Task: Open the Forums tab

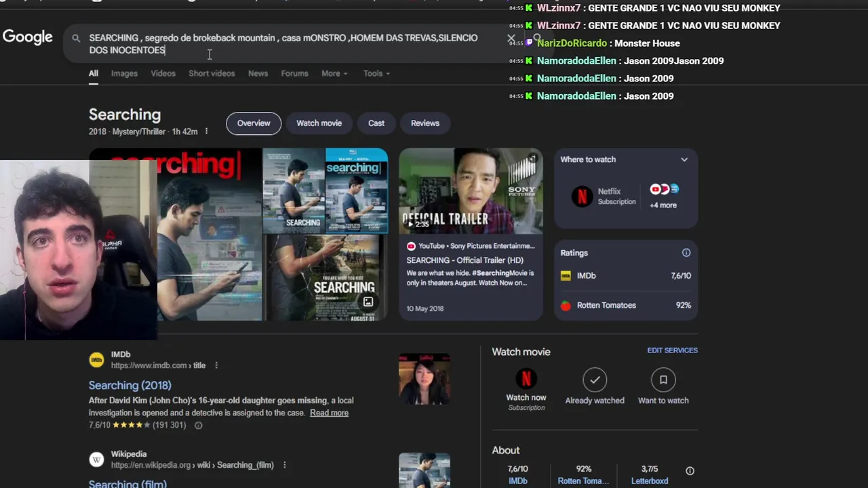Action: (294, 73)
